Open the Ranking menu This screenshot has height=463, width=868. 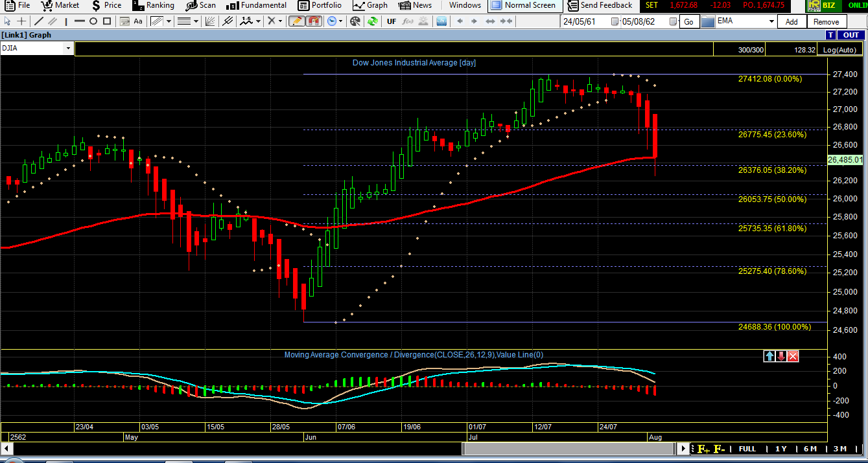(153, 5)
